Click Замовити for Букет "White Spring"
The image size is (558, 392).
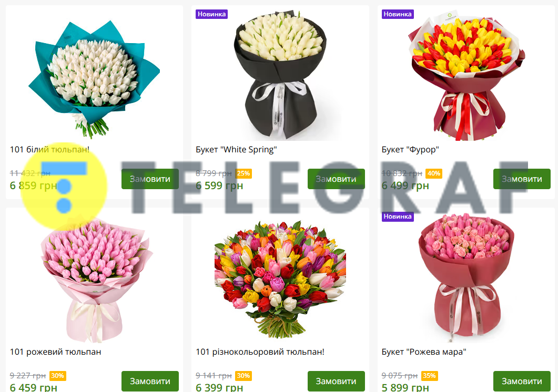pyautogui.click(x=336, y=179)
